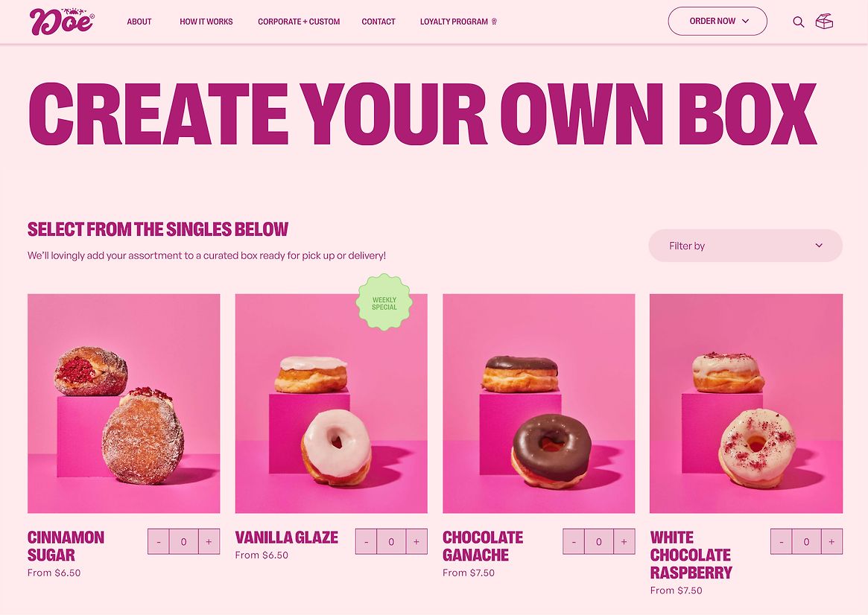Open the donut box cart icon
The image size is (868, 615).
point(824,22)
